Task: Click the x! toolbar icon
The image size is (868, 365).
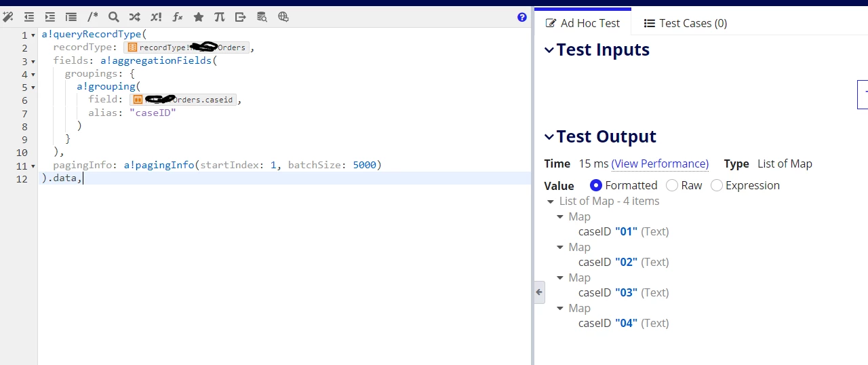Action: click(x=156, y=17)
